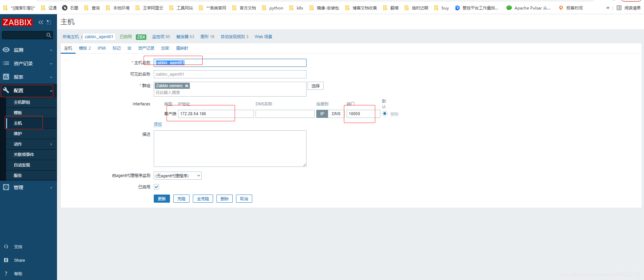The image size is (644, 280).
Task: Switch to the IPMI tab
Action: pyautogui.click(x=101, y=48)
